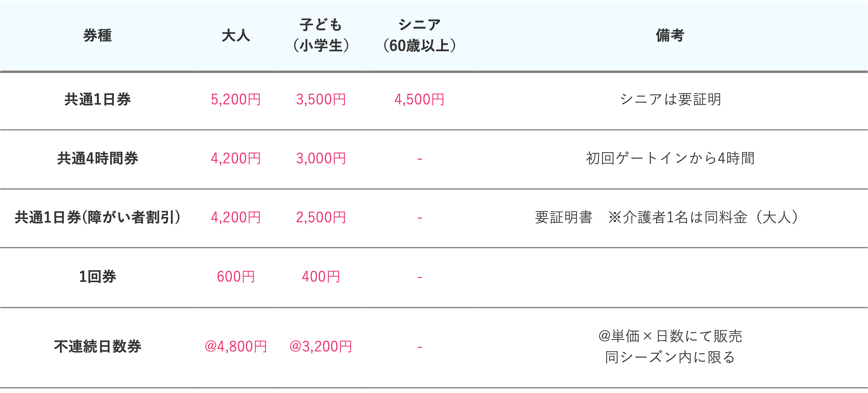Click the @単価×日数にて販売 note
Viewport: 868px width, 393px height.
pos(670,337)
